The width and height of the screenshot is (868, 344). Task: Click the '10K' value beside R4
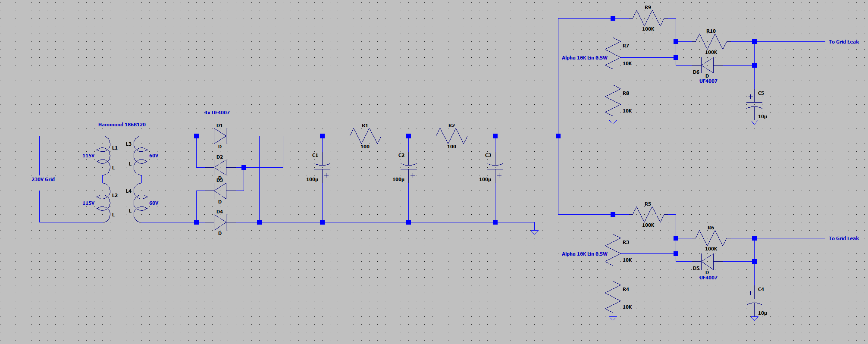click(627, 307)
